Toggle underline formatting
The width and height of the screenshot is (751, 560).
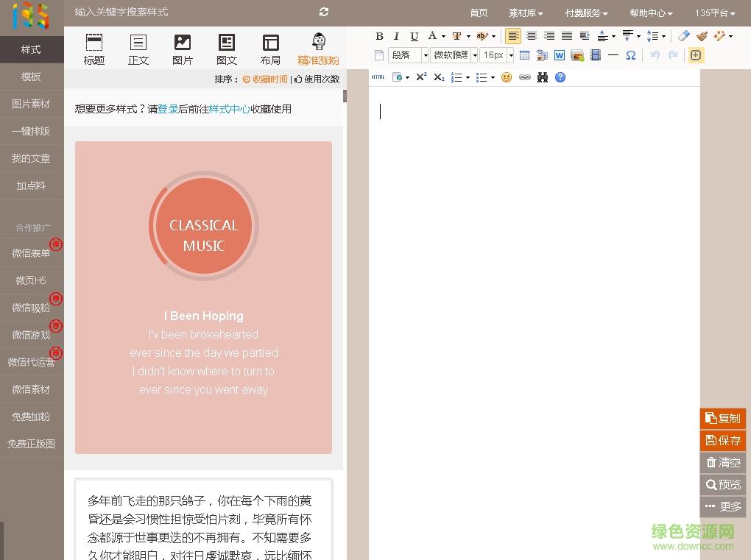pos(413,35)
